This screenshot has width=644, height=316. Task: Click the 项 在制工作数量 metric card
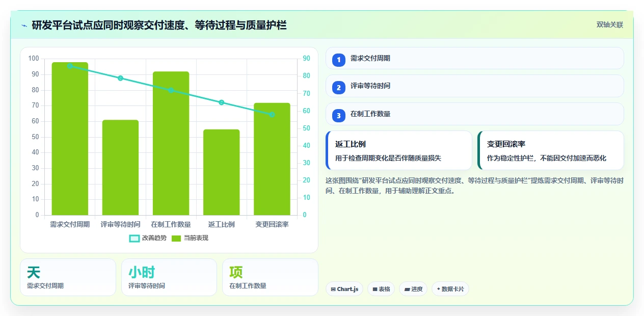click(x=270, y=277)
